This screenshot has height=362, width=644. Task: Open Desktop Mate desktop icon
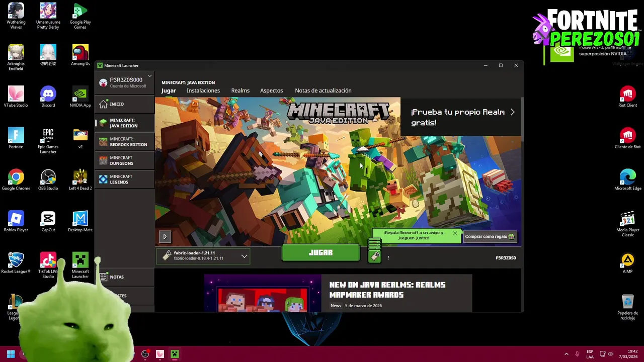80,221
